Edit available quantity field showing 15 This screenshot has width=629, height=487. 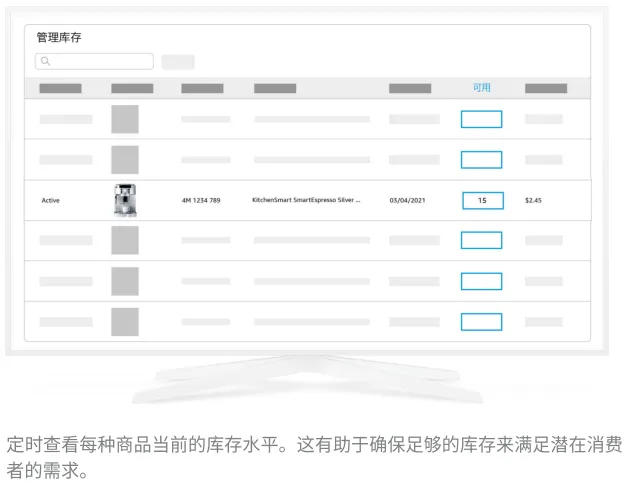click(x=483, y=201)
